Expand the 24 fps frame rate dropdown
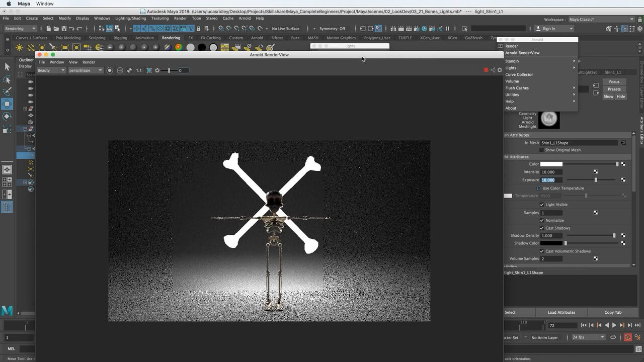 click(588, 337)
